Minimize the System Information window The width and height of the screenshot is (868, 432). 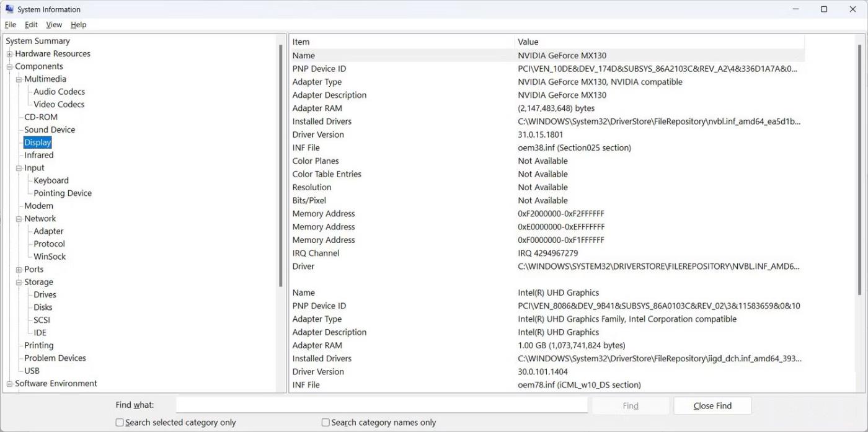tap(795, 9)
